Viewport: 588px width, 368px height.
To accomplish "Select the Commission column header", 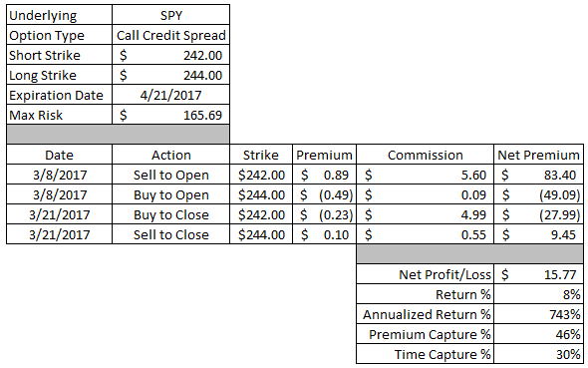I will click(x=425, y=155).
